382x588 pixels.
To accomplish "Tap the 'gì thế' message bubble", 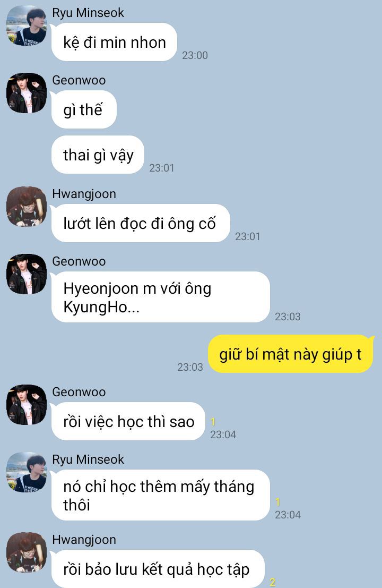I will point(84,109).
